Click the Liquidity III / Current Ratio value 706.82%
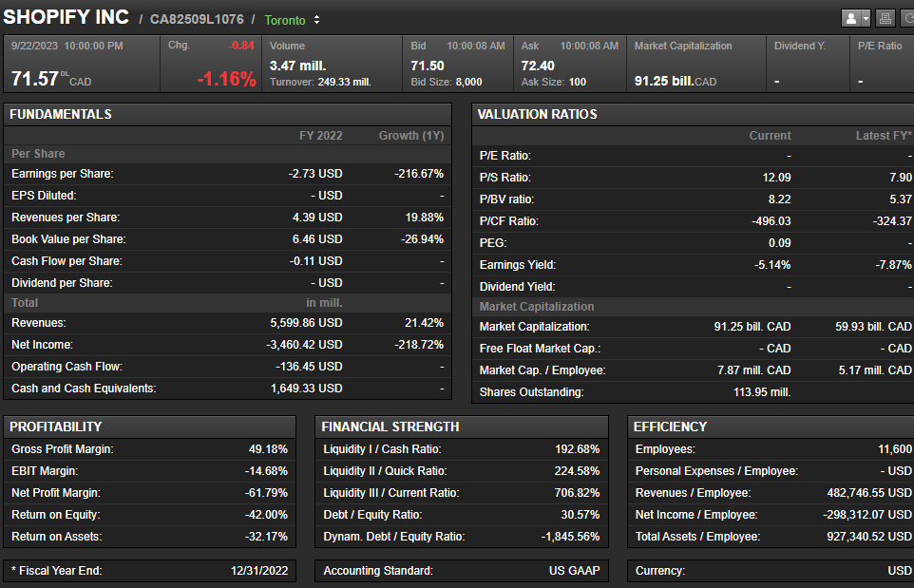 point(577,493)
